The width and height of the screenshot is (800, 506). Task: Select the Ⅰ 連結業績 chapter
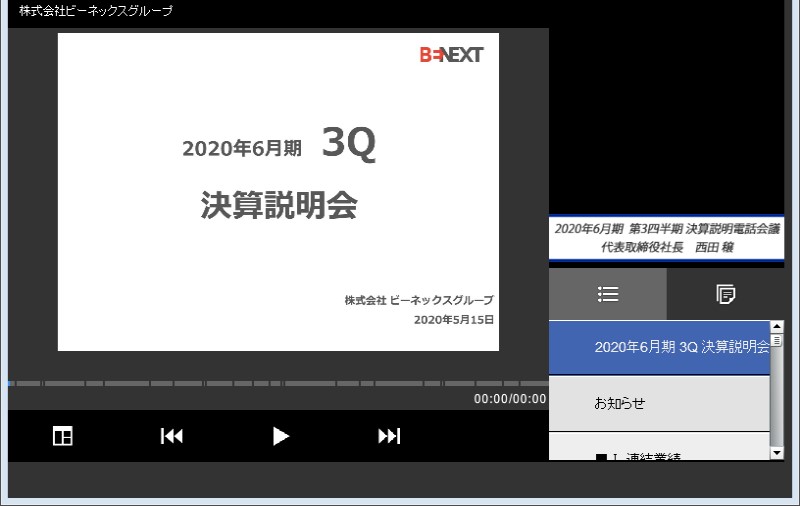point(659,447)
